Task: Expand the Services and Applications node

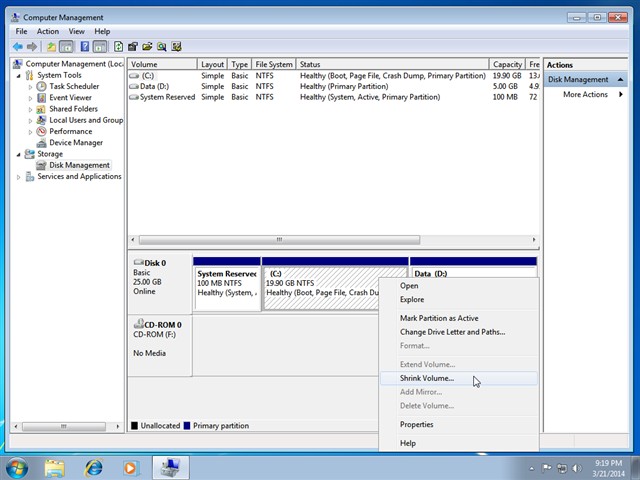Action: [19, 177]
